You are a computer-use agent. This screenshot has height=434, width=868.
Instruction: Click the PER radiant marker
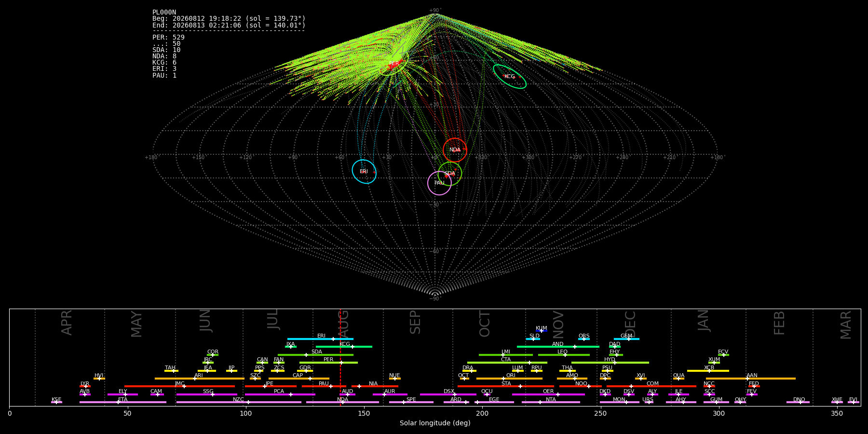click(394, 63)
